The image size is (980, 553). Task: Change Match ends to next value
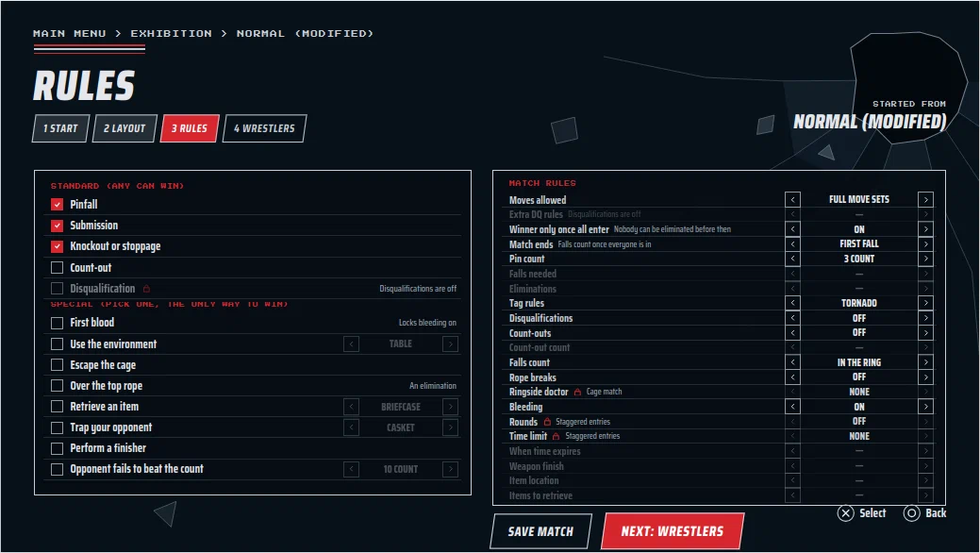pyautogui.click(x=925, y=244)
